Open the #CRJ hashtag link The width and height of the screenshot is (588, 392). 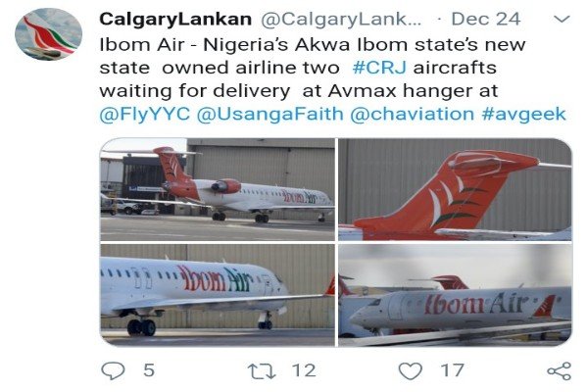tap(379, 68)
